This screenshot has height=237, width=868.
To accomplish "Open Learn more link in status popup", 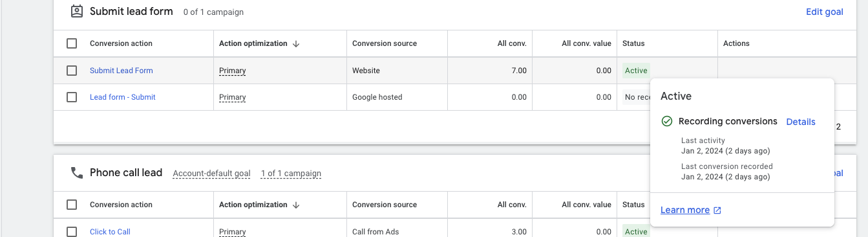I will [x=685, y=210].
